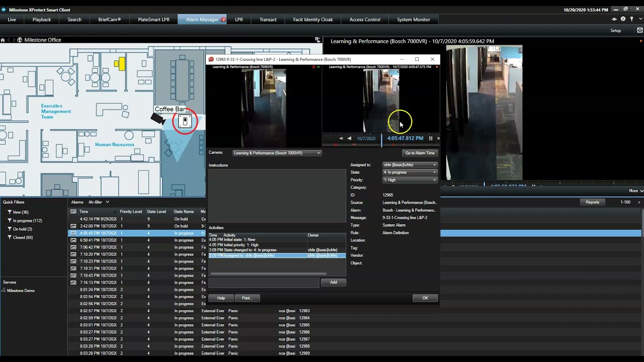The height and width of the screenshot is (362, 644).
Task: Click the next page arrow beside 1-100
Action: tap(639, 202)
